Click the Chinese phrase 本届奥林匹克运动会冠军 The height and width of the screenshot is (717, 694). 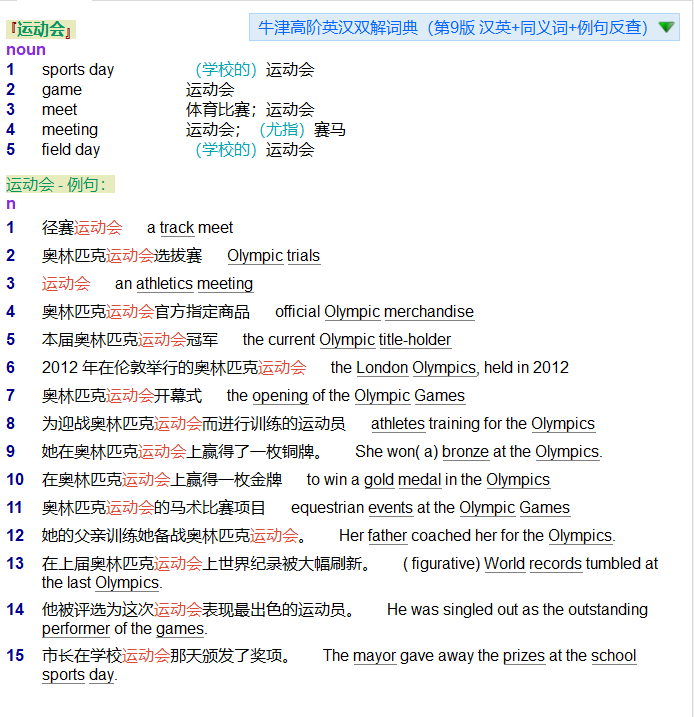tap(130, 339)
